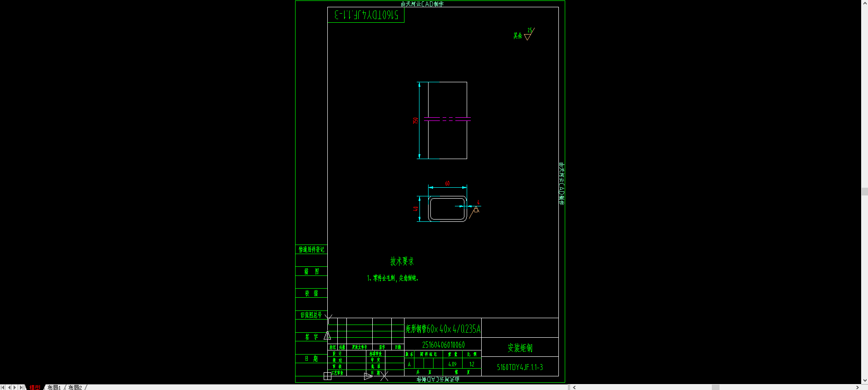Select the 矩形钢管60x40x4/Q235A material text
The image size is (868, 390).
(x=443, y=329)
